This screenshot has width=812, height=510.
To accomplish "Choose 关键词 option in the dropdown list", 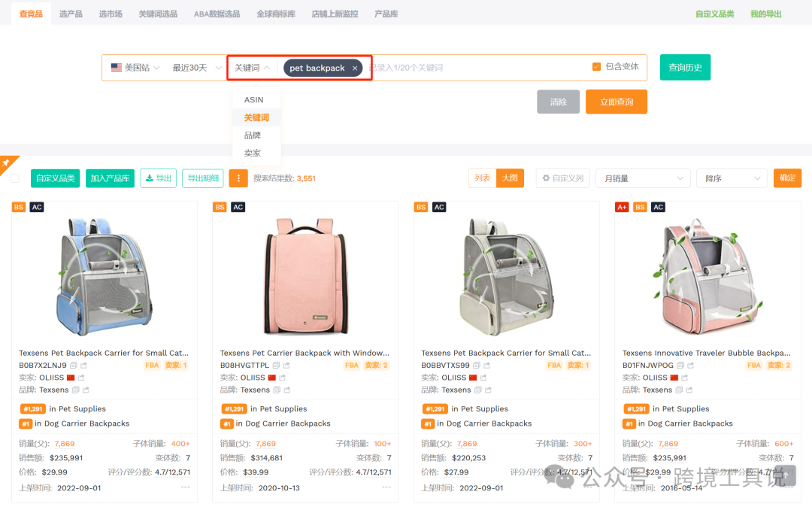I will (256, 117).
